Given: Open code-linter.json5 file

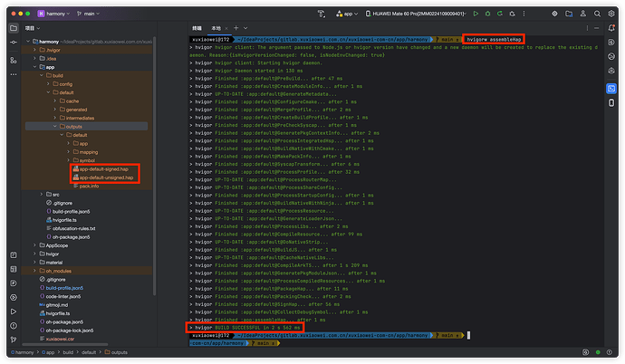Looking at the screenshot, I should (x=60, y=296).
